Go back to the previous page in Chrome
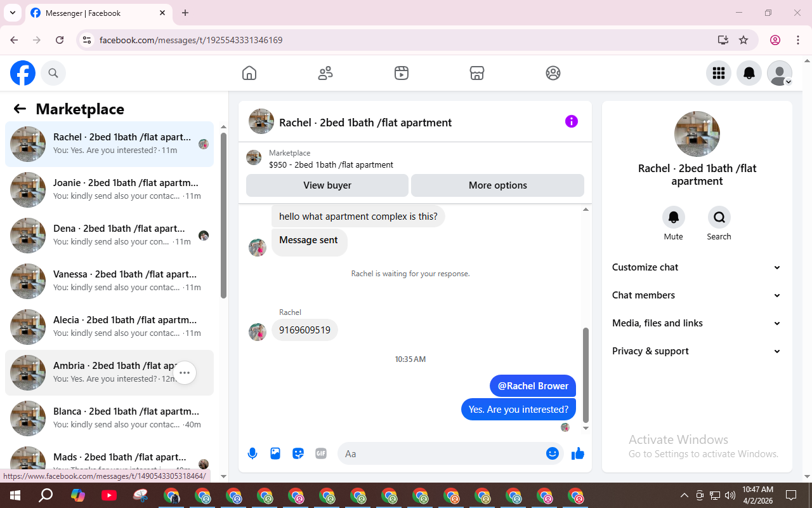 (x=14, y=40)
